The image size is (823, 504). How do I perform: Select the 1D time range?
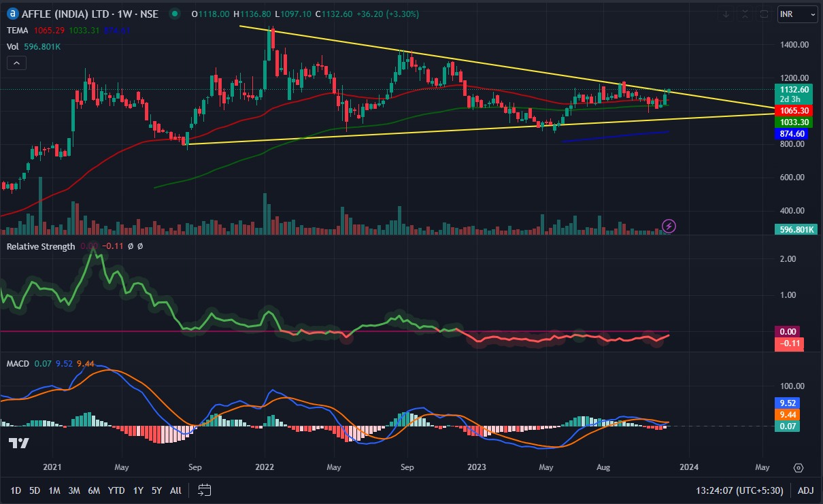[16, 490]
